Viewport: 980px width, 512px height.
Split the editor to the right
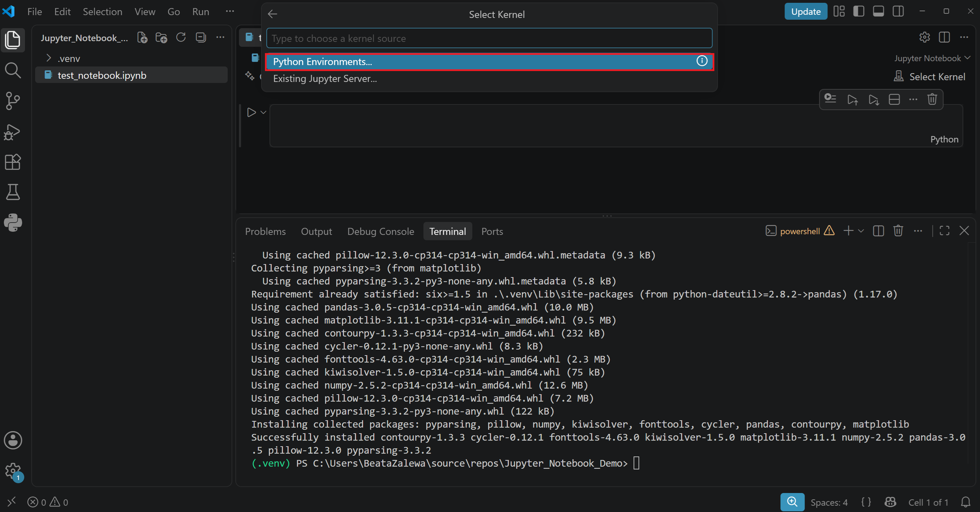pyautogui.click(x=944, y=37)
